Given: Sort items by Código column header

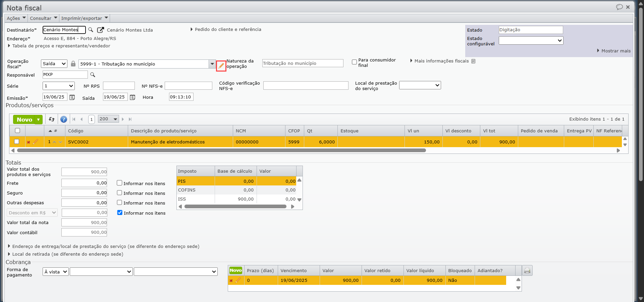Looking at the screenshot, I should [x=97, y=131].
